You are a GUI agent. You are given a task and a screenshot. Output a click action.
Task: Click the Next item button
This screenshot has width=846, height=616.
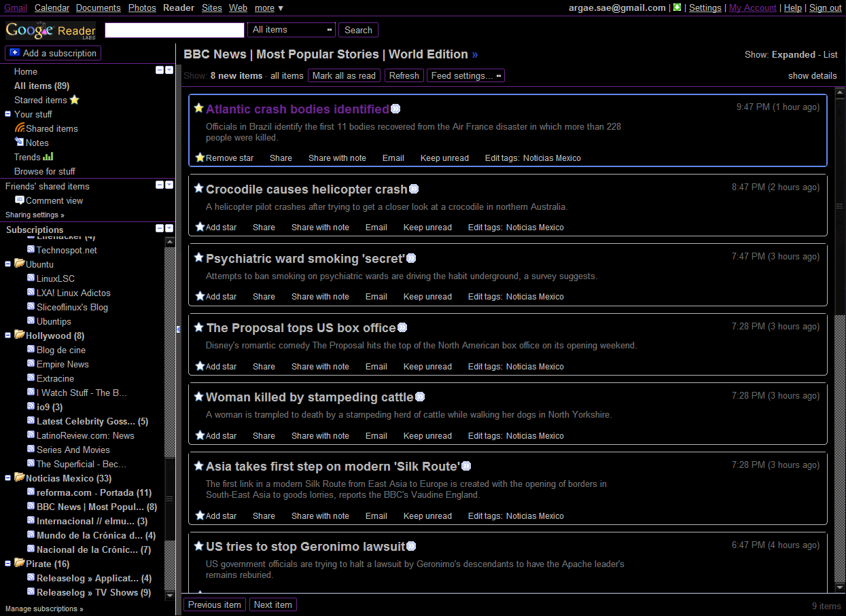point(273,604)
